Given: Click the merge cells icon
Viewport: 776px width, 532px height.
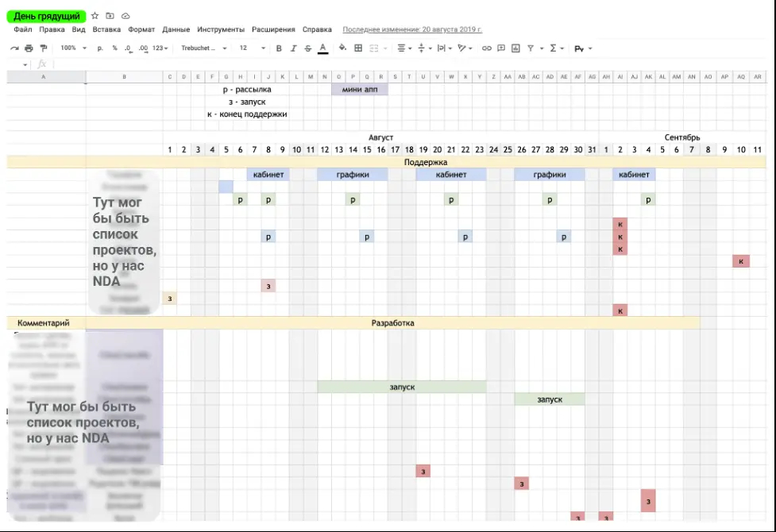Looking at the screenshot, I should pos(373,48).
